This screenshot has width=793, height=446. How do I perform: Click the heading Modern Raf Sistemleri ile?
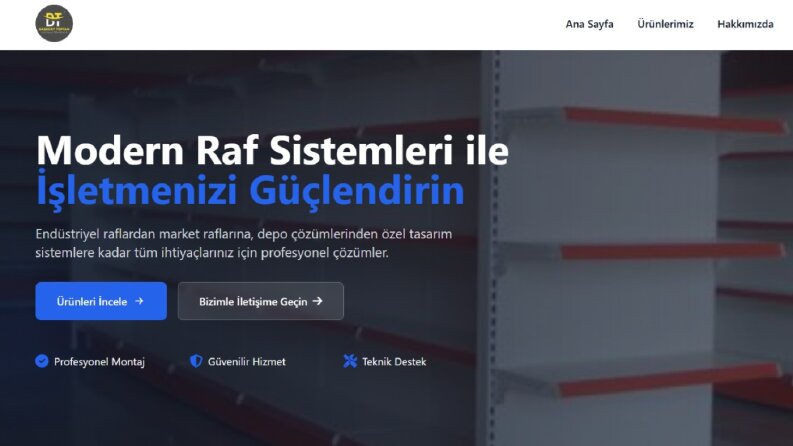272,150
